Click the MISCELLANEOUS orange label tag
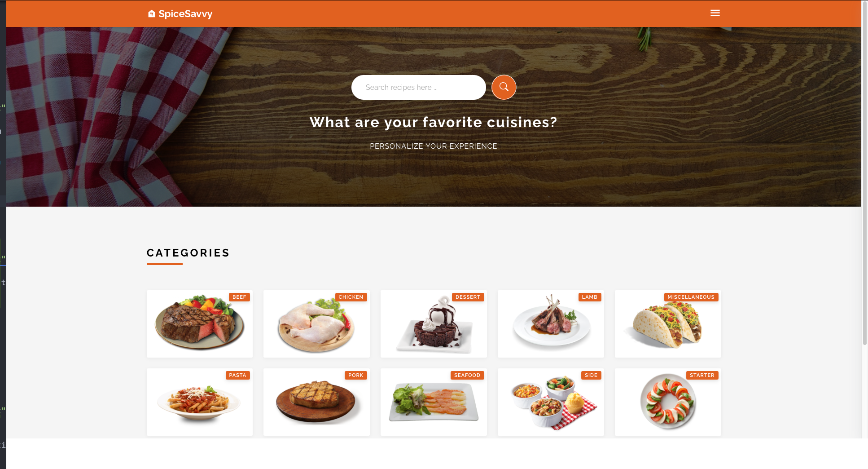The image size is (868, 469). point(691,297)
